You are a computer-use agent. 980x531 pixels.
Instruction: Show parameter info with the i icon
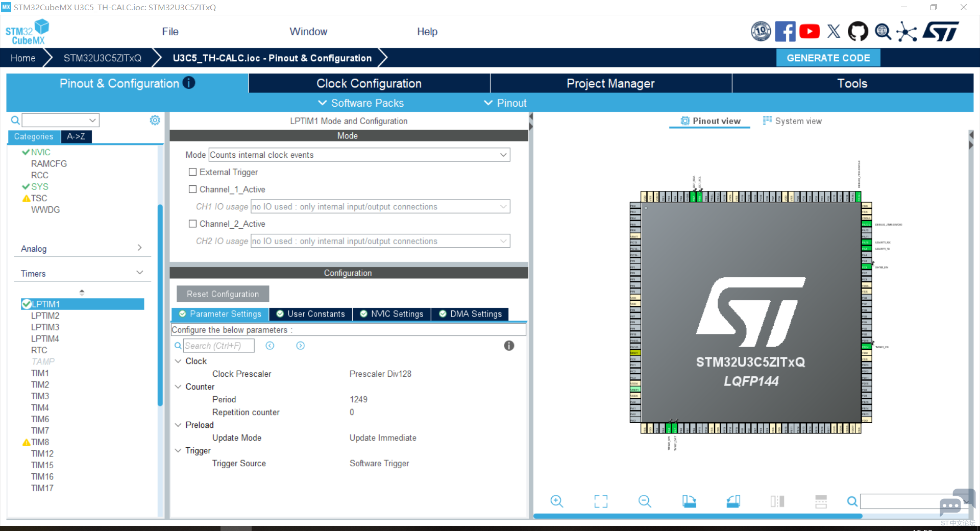[x=509, y=346]
